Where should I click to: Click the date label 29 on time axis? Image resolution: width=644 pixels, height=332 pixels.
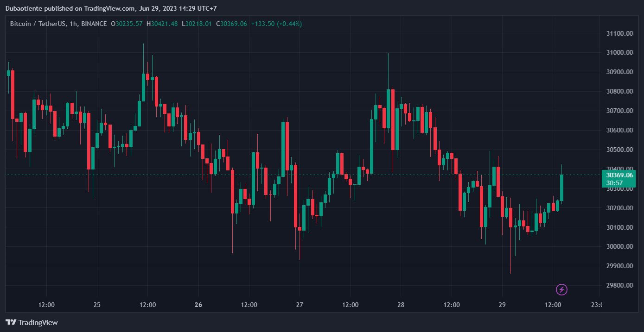pos(502,305)
